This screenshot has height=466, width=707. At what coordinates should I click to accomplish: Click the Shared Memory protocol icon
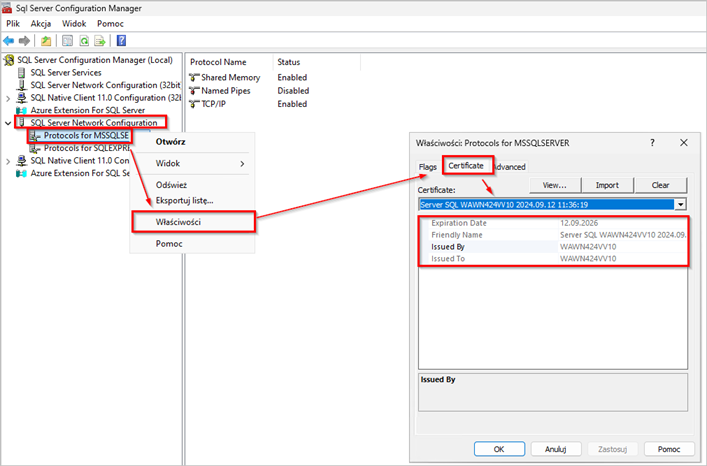tap(194, 78)
